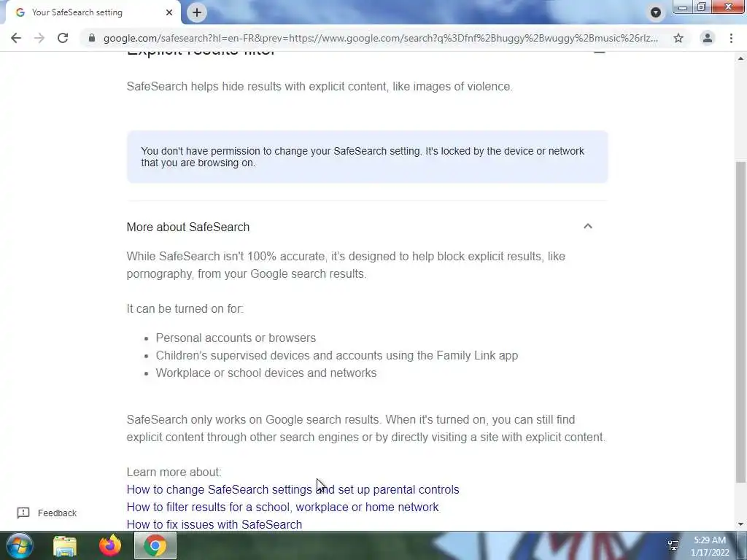Go back to the previous page
The height and width of the screenshot is (560, 747).
coord(16,38)
